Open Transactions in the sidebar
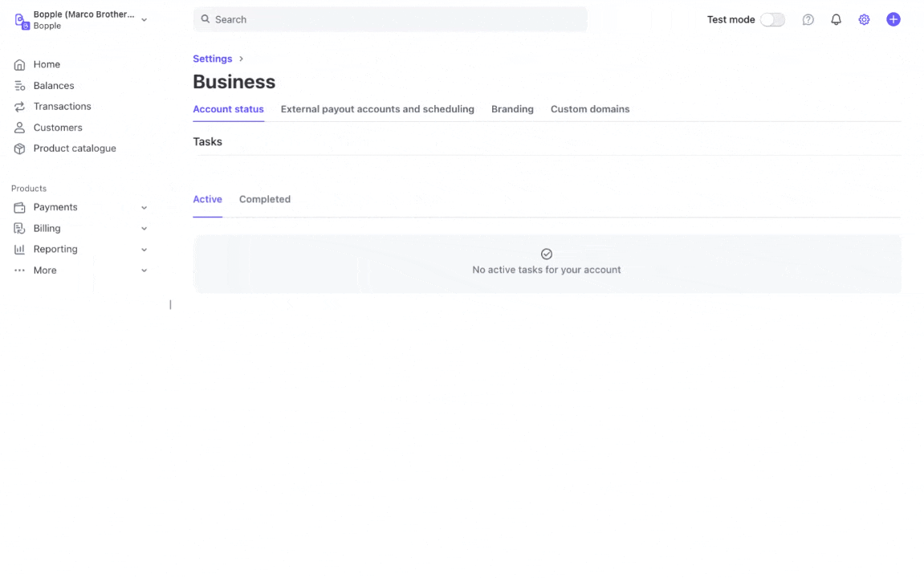This screenshot has width=924, height=578. pos(62,106)
